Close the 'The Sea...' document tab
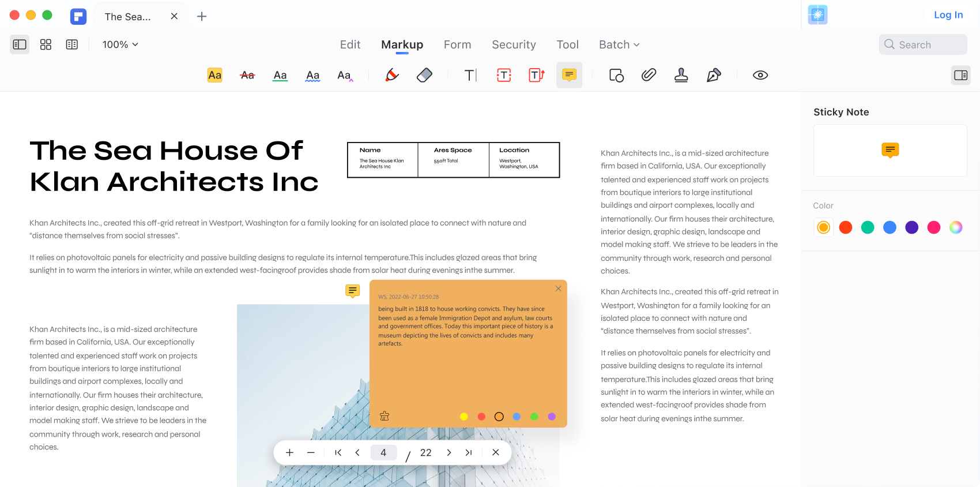Image resolution: width=980 pixels, height=487 pixels. [x=174, y=16]
